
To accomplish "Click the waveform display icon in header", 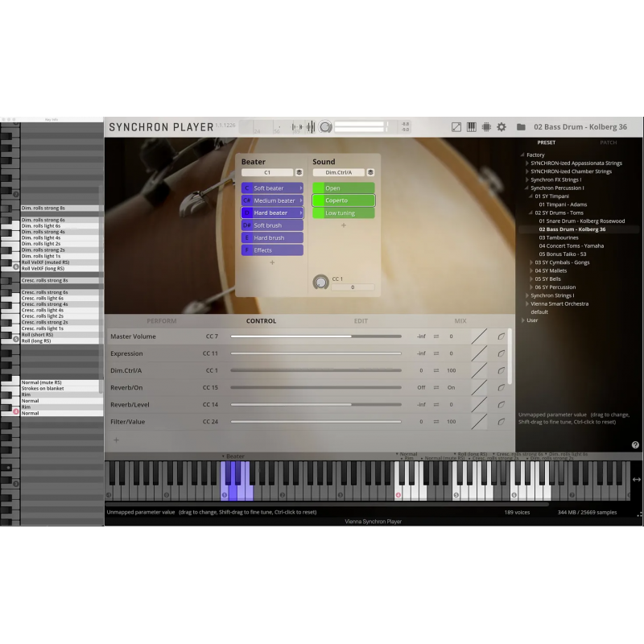I will coord(303,127).
